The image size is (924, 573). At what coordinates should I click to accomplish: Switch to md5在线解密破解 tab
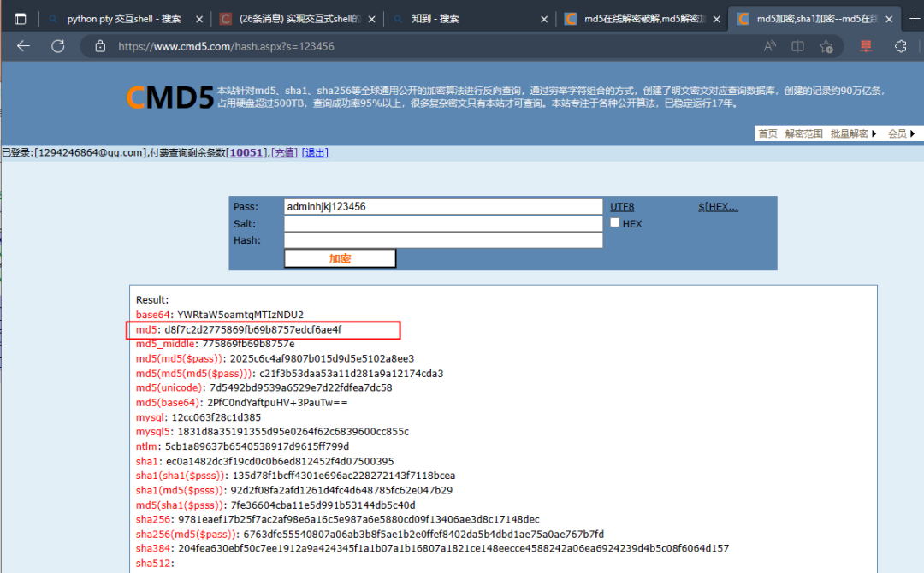(644, 19)
